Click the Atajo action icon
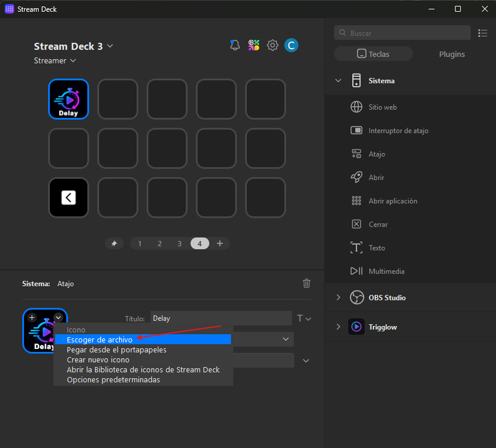 point(356,154)
